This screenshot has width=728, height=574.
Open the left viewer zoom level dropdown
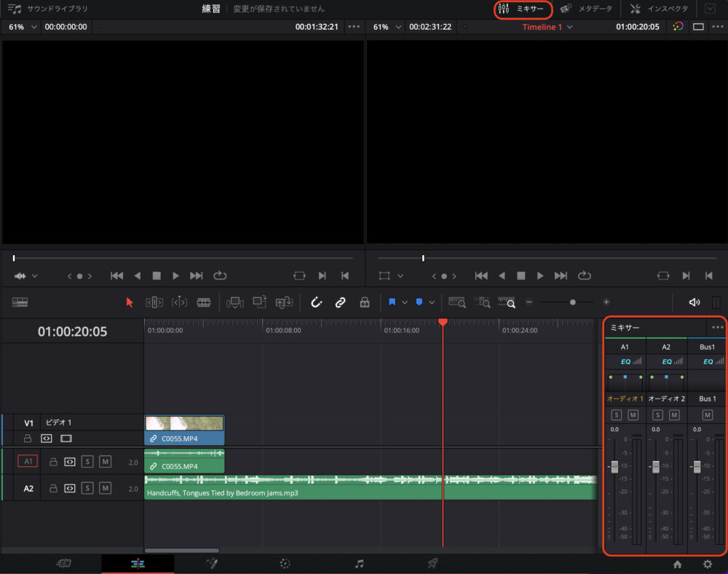pyautogui.click(x=21, y=26)
